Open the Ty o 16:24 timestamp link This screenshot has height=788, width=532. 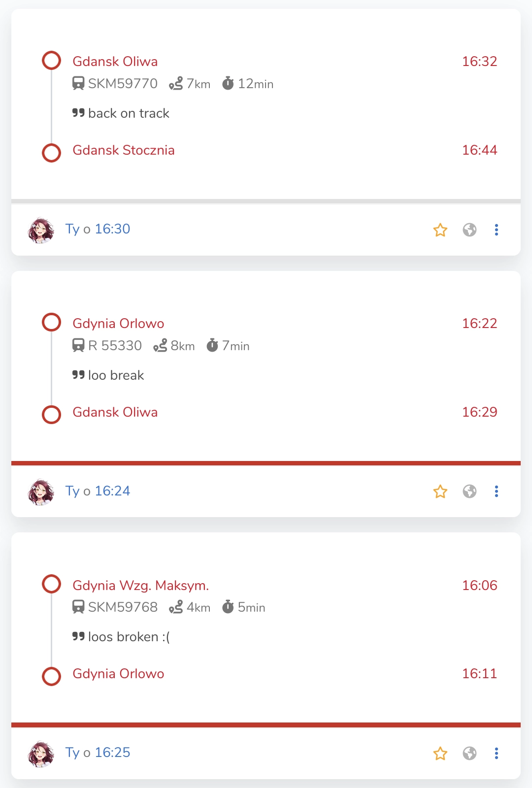pyautogui.click(x=112, y=491)
